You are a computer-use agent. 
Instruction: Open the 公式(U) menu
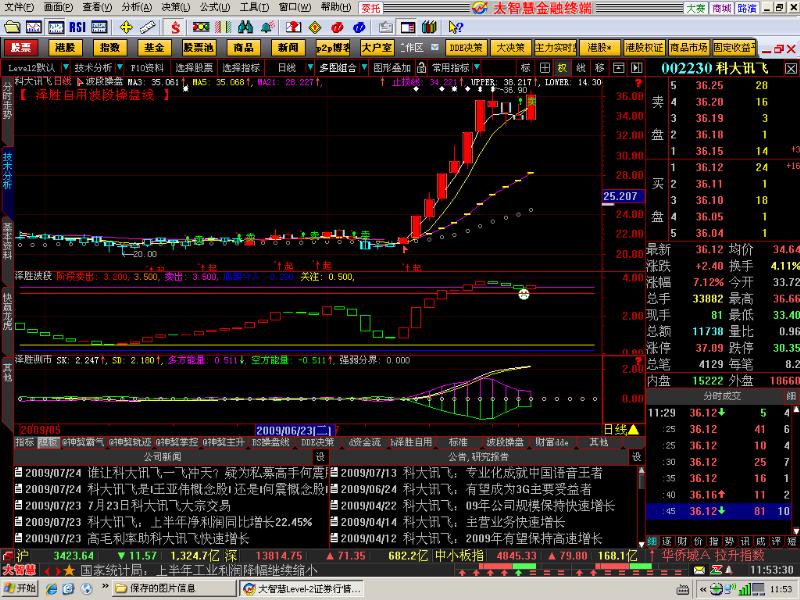point(215,8)
